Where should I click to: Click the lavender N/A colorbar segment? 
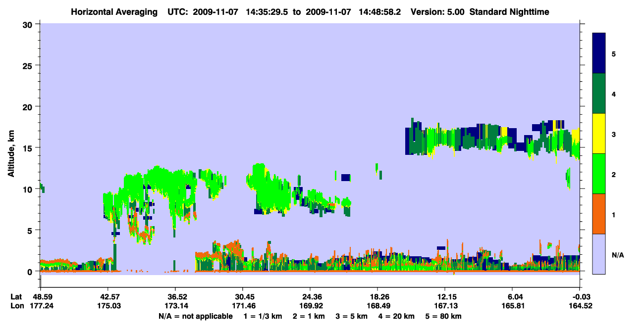pyautogui.click(x=599, y=254)
